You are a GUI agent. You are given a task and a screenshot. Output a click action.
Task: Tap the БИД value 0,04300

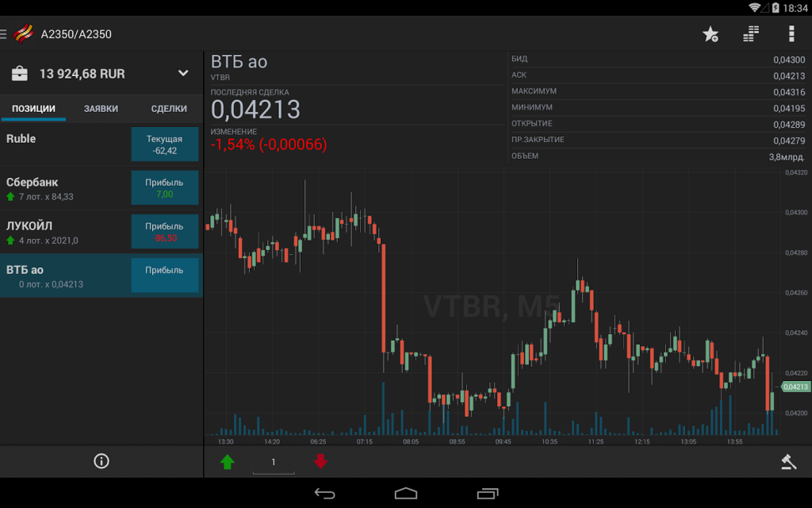[x=789, y=60]
